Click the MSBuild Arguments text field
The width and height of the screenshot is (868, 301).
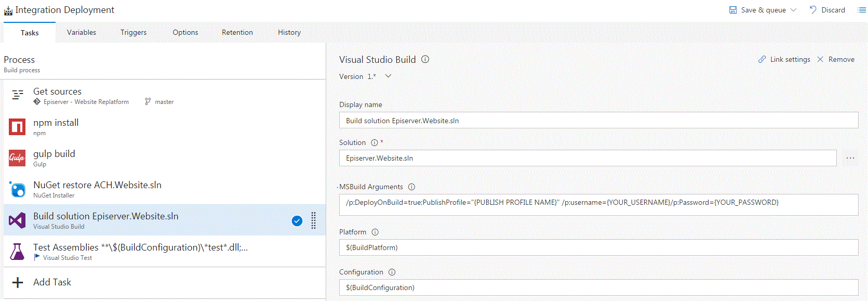click(x=598, y=204)
